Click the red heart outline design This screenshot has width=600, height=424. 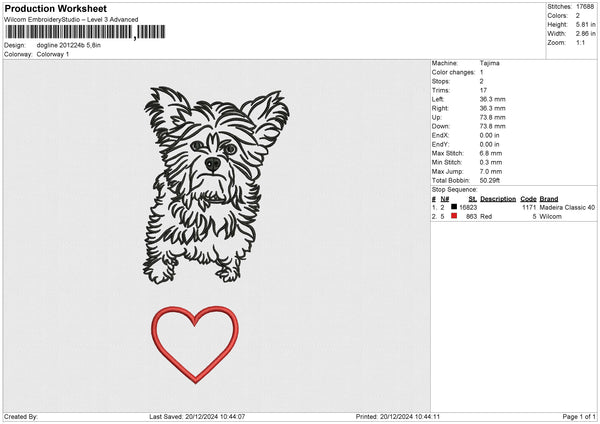195,344
